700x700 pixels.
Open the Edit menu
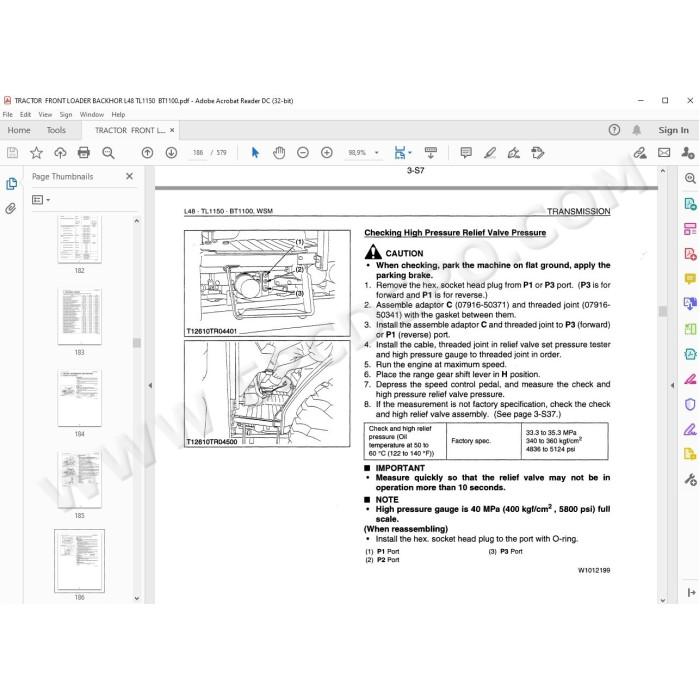click(25, 115)
